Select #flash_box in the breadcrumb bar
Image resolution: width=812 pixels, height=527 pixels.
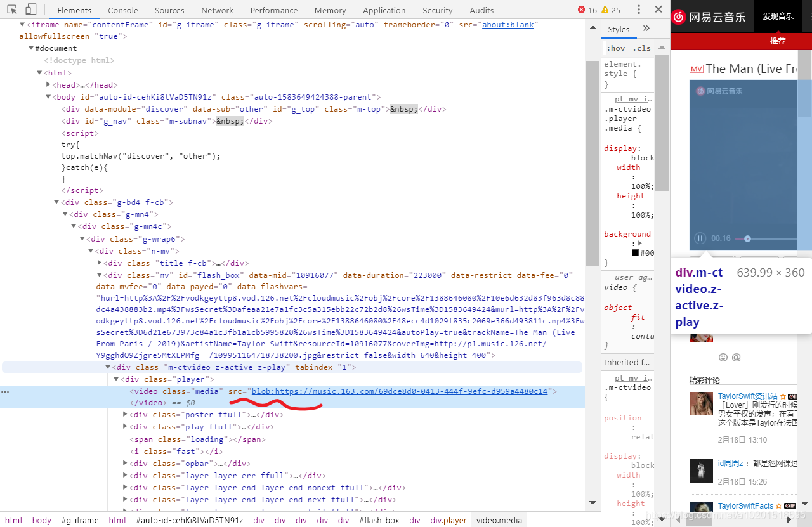coord(379,521)
